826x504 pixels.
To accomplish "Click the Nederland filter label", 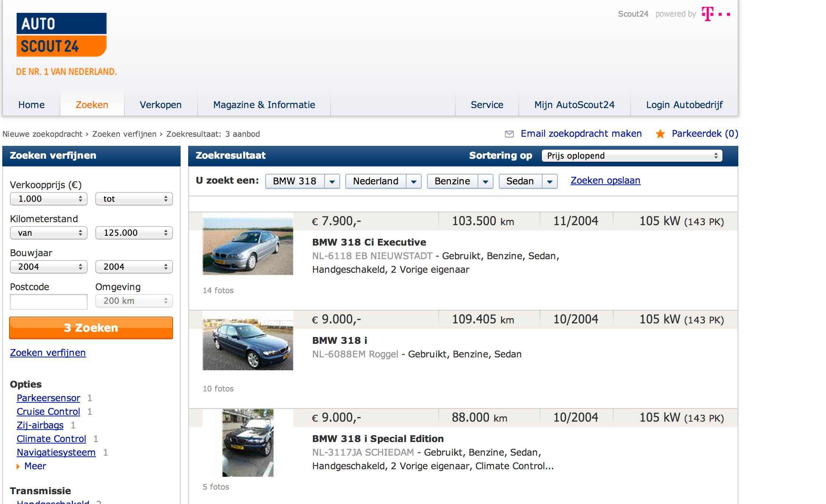I will point(376,181).
